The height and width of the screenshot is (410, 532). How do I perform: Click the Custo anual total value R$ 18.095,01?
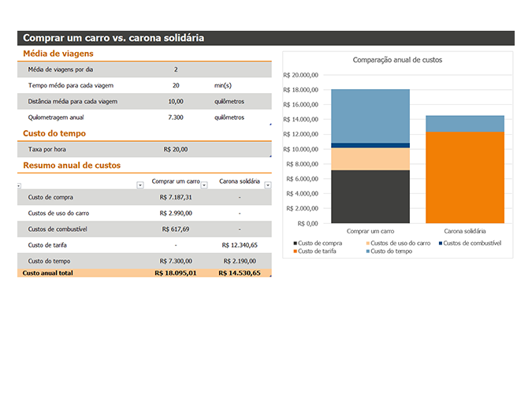[x=176, y=274]
